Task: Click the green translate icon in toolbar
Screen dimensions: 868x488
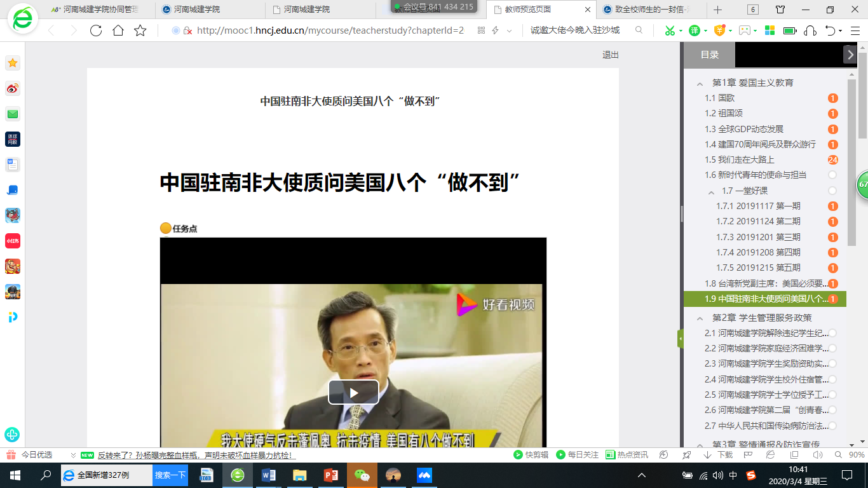Action: 695,30
